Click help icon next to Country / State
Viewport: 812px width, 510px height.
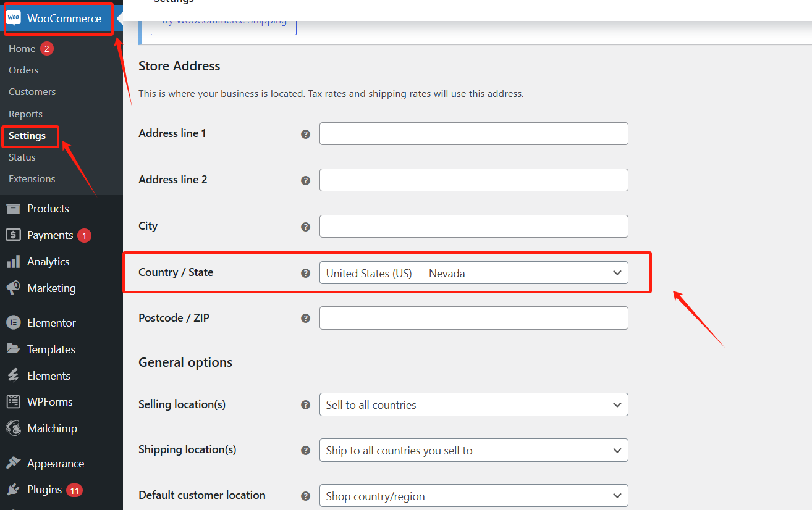click(305, 273)
